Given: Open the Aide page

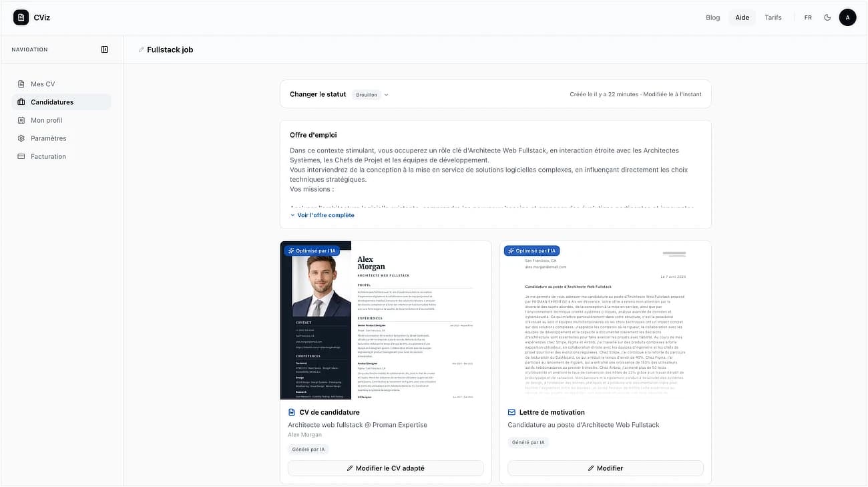Looking at the screenshot, I should 742,17.
